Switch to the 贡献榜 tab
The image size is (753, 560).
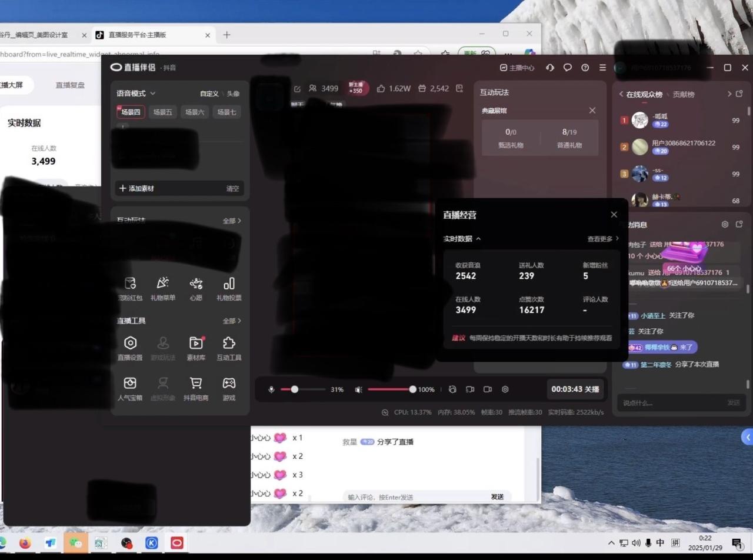pyautogui.click(x=684, y=94)
